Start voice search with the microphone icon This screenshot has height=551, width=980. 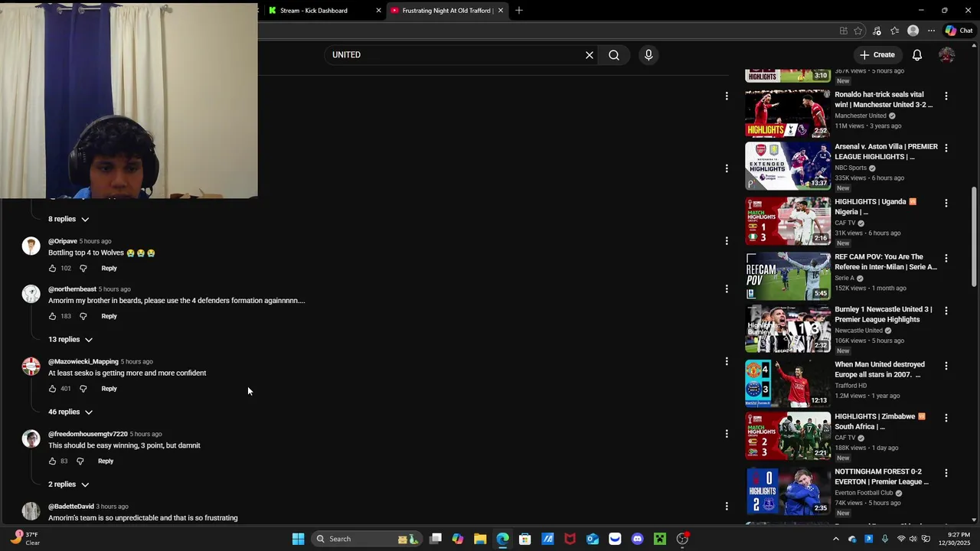coord(648,55)
